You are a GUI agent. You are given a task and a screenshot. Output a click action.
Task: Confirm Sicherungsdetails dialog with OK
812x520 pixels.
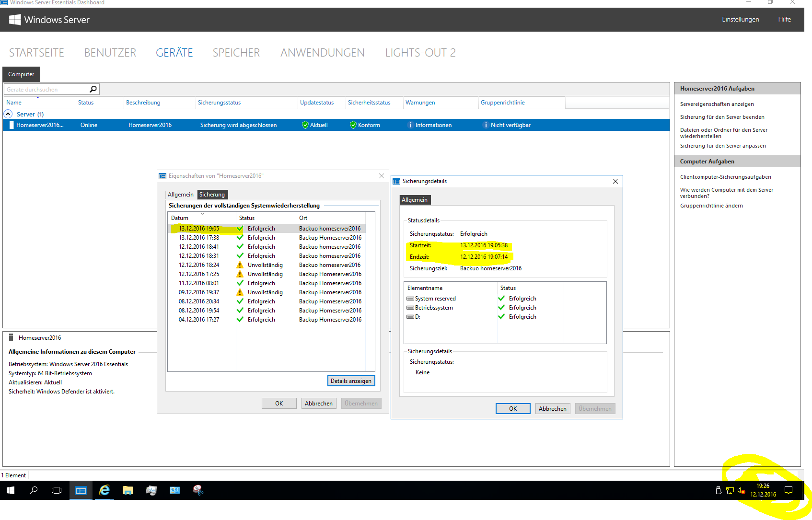513,409
